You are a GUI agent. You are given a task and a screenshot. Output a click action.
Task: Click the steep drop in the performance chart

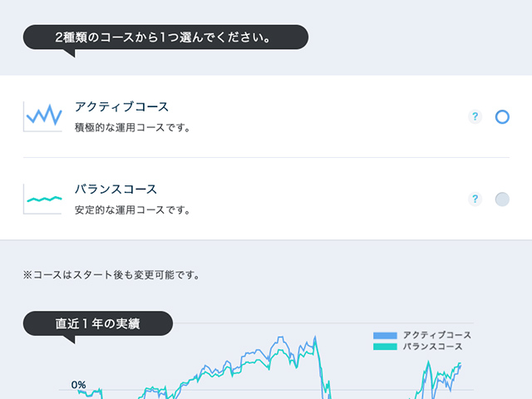point(323,370)
